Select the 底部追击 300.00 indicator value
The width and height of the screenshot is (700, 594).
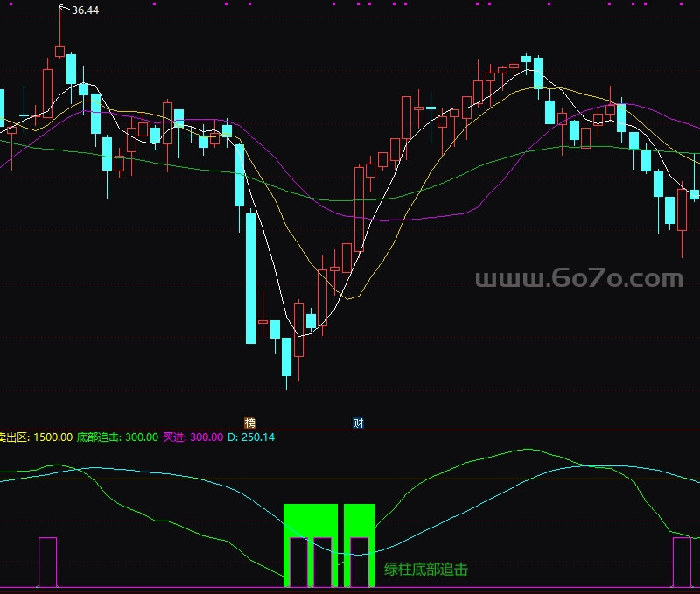point(117,437)
